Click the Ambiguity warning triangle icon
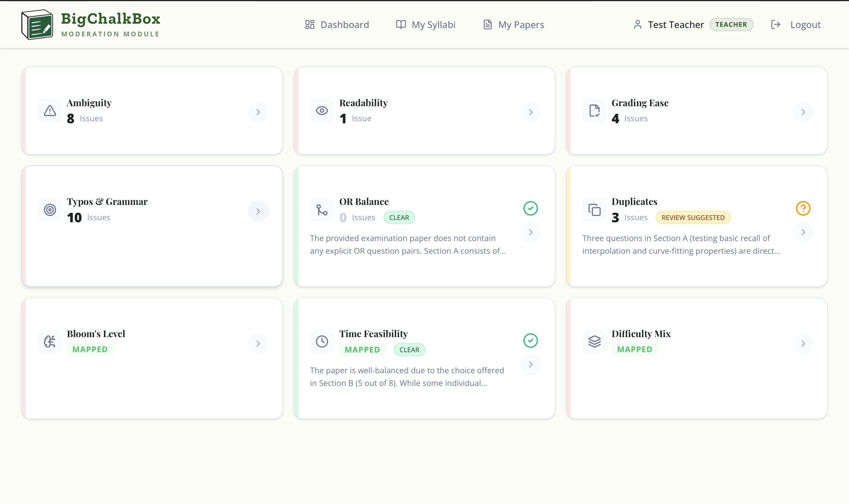The height and width of the screenshot is (504, 849). (x=50, y=110)
